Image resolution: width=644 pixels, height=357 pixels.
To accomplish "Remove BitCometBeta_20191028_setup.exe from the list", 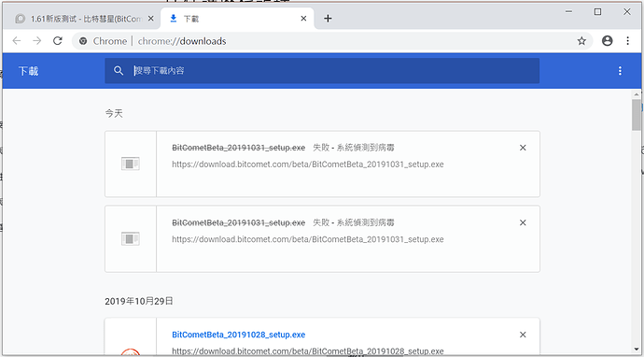I will coord(523,335).
